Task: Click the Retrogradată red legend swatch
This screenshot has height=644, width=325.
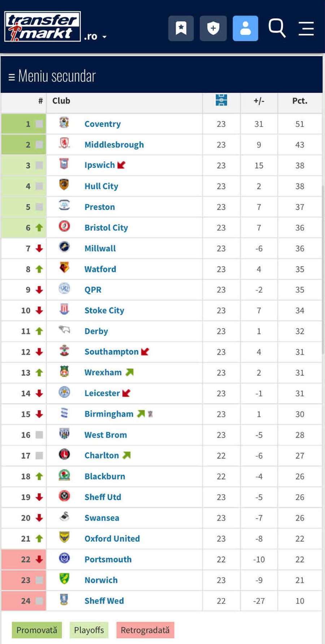Action: tap(145, 630)
